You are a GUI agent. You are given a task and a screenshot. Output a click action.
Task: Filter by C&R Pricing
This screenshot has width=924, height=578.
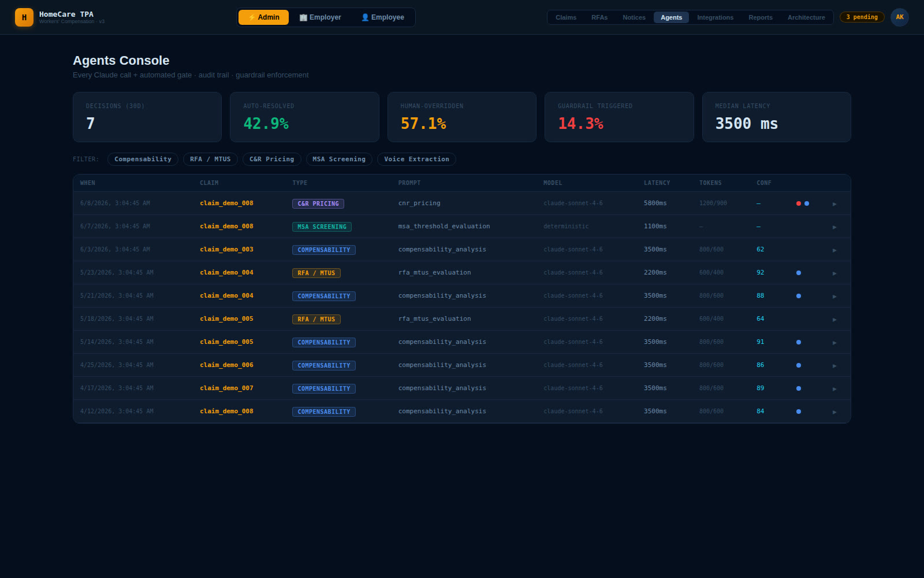click(x=271, y=159)
